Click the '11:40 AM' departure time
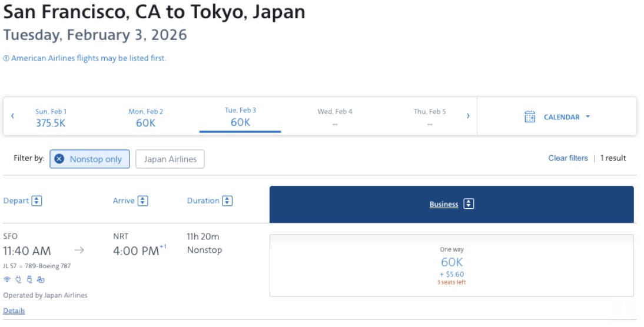 27,251
